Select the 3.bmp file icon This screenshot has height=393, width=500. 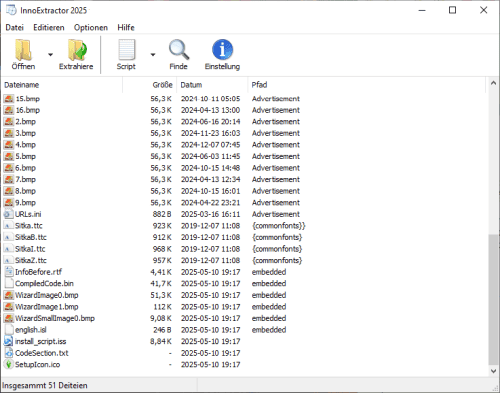(x=9, y=133)
